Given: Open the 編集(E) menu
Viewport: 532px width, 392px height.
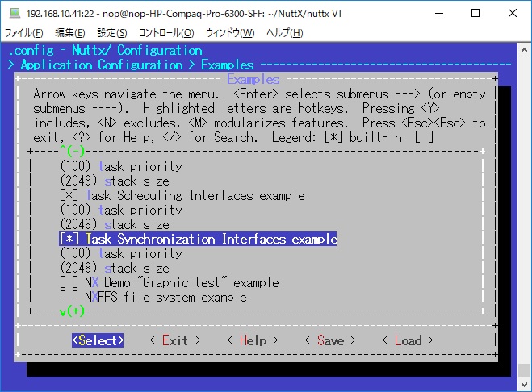Looking at the screenshot, I should click(70, 33).
